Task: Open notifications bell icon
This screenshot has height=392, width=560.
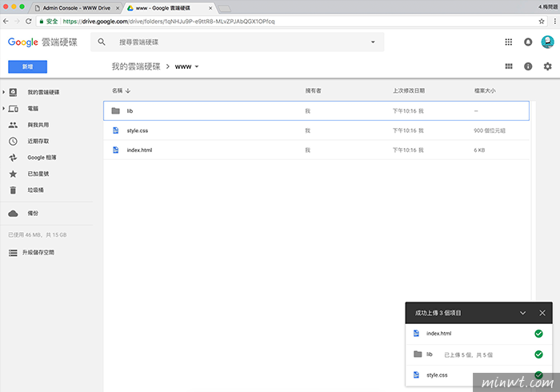Action: 528,42
